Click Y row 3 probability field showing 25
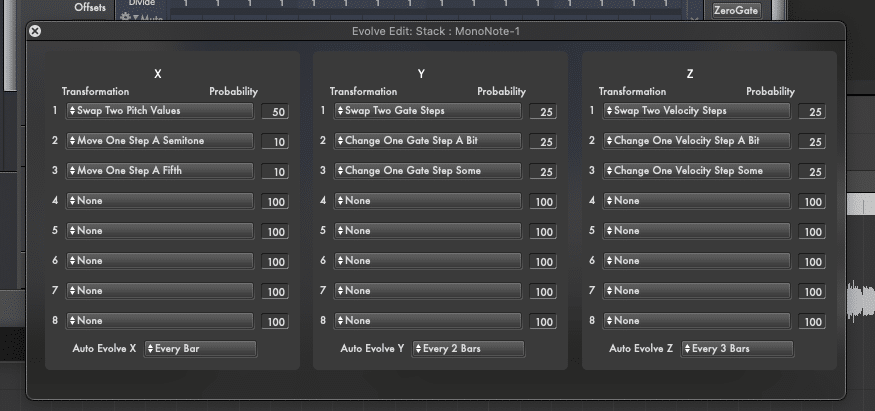This screenshot has height=411, width=875. 543,172
